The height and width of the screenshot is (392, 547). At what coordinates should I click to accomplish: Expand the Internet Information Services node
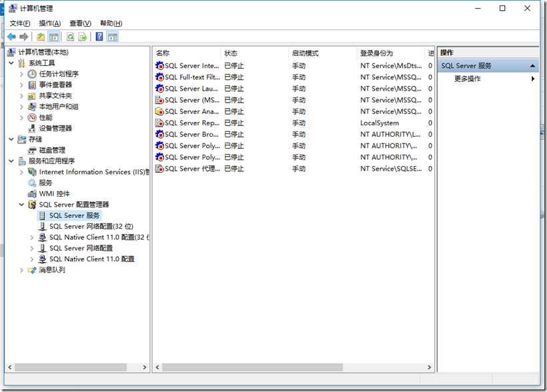point(21,172)
